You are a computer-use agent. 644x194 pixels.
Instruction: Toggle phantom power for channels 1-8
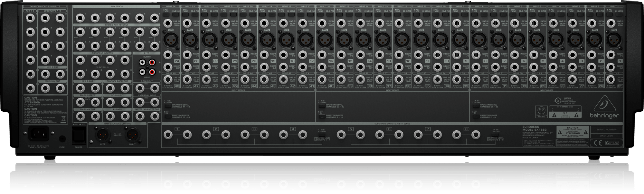click(476, 116)
